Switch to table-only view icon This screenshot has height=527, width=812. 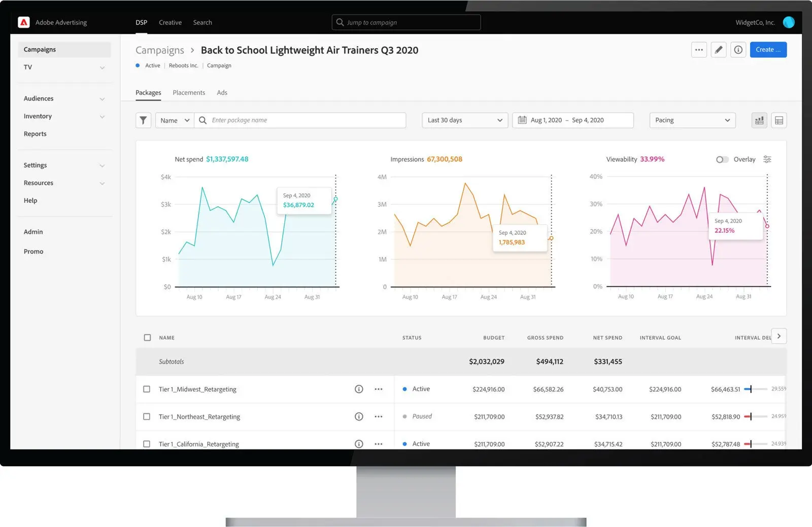779,120
